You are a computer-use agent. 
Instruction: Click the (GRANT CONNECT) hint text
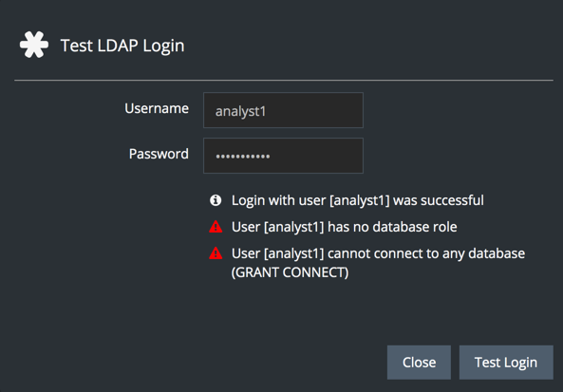291,272
